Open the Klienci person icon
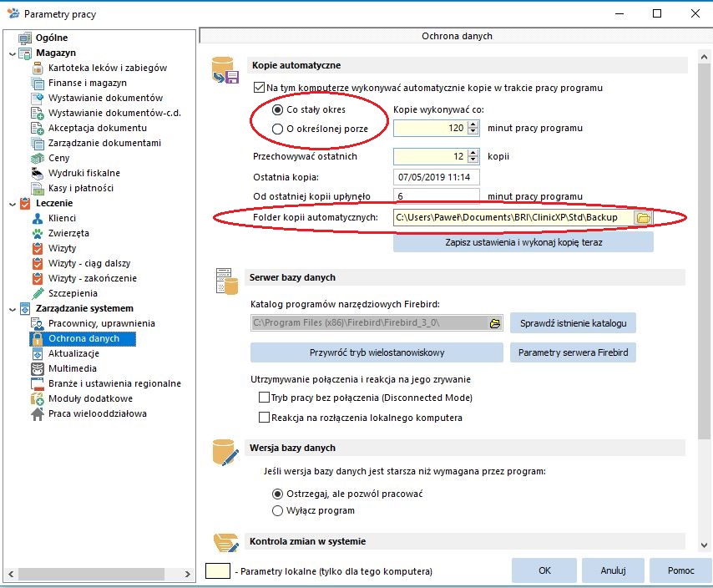This screenshot has height=588, width=713. [x=38, y=218]
